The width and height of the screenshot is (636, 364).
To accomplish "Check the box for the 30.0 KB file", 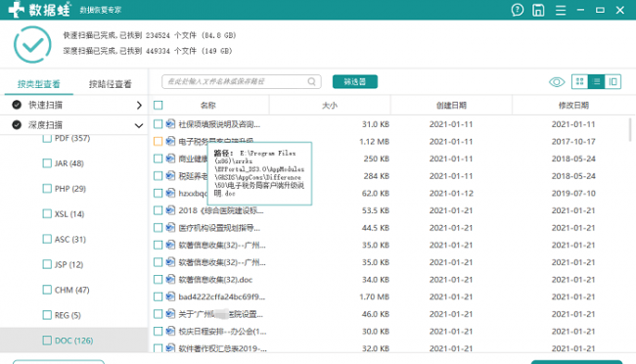I will [x=159, y=331].
